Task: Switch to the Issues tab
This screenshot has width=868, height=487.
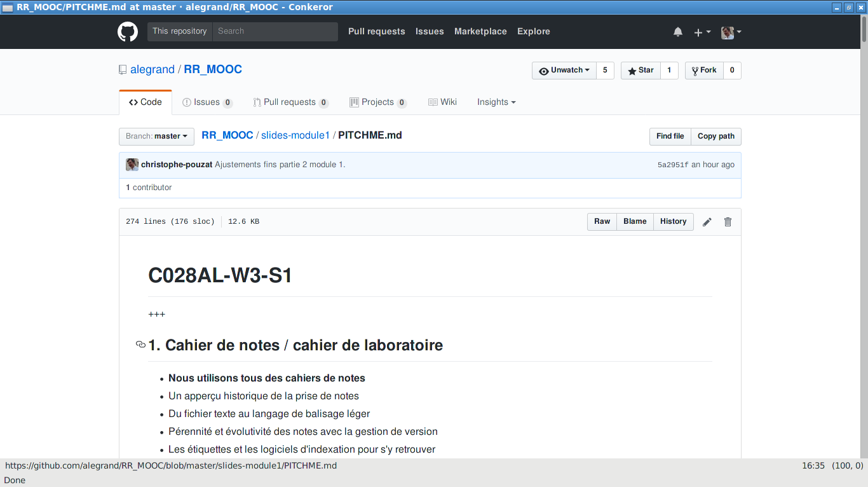Action: pos(207,102)
